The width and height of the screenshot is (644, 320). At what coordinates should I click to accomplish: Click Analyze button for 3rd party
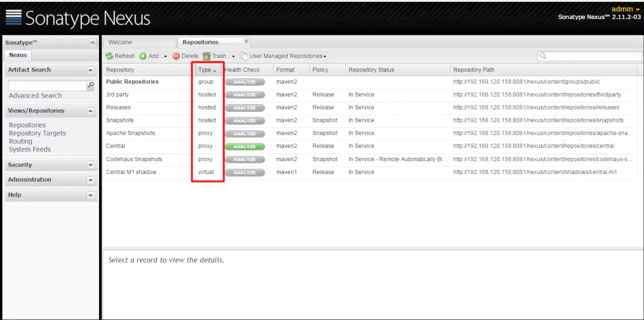click(x=245, y=95)
